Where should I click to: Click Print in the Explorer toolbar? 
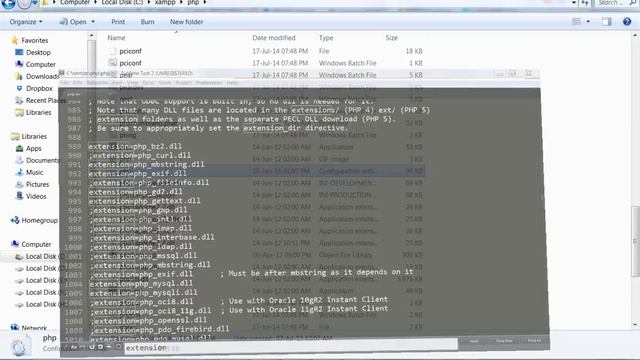118,22
